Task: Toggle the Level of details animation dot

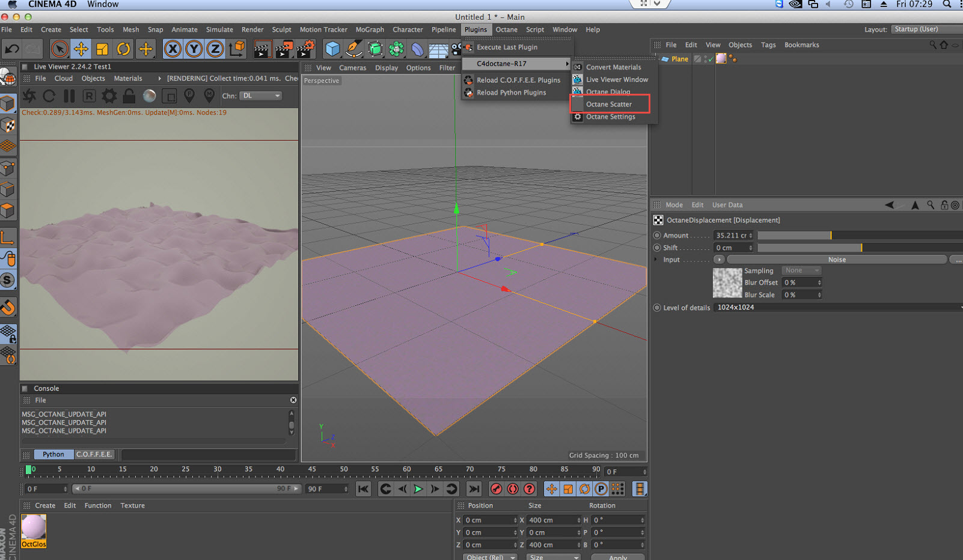Action: [x=657, y=308]
